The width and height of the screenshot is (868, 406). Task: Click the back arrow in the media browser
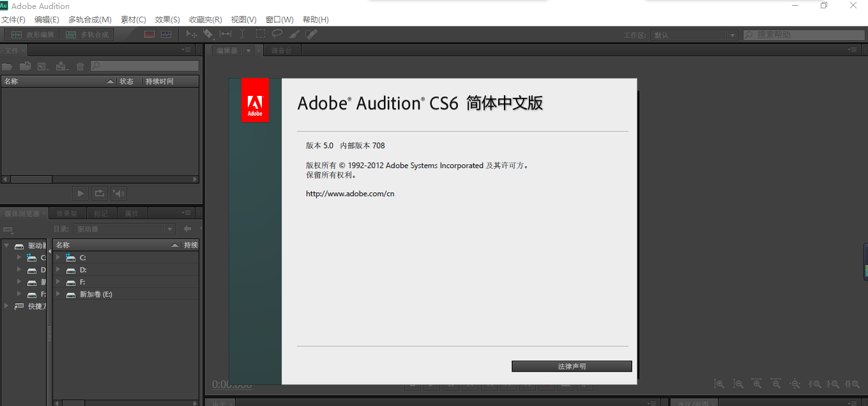(x=187, y=229)
